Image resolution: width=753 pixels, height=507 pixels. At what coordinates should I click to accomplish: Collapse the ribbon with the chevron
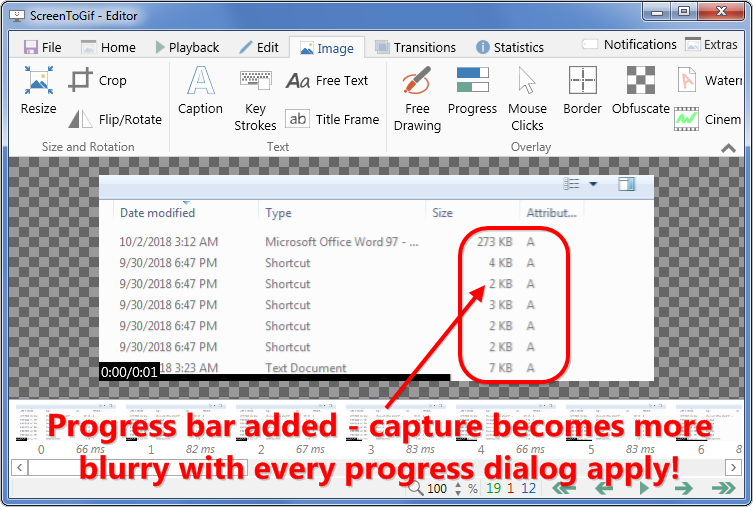coord(729,148)
